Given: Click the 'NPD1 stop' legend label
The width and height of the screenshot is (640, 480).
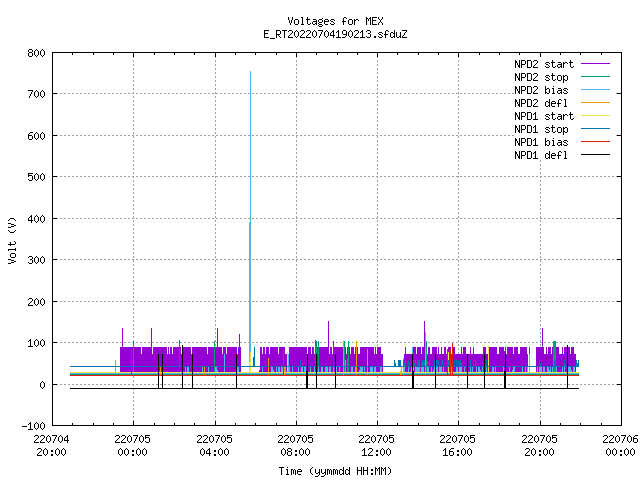Looking at the screenshot, I should 541,129.
